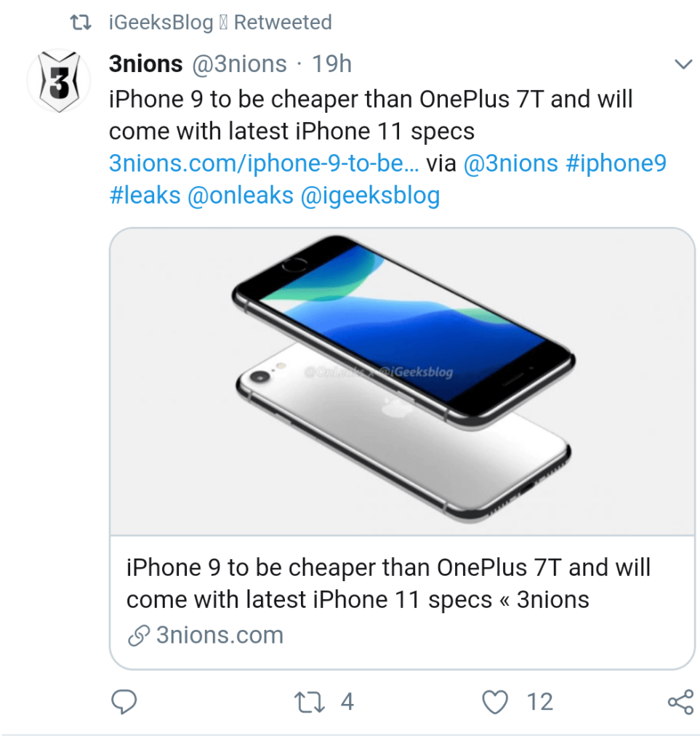Open the #iphone9 hashtag
Viewport: 700px width, 744px height.
(616, 163)
